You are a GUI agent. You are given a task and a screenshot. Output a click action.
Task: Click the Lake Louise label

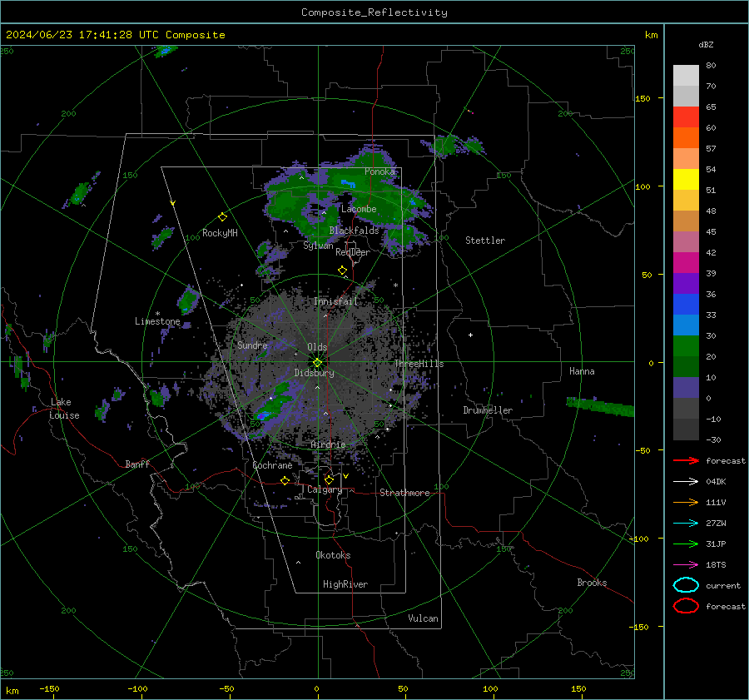(65, 409)
